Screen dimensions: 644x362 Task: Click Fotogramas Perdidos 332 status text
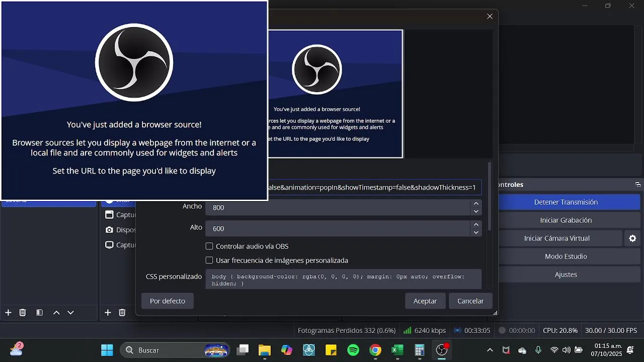(347, 330)
